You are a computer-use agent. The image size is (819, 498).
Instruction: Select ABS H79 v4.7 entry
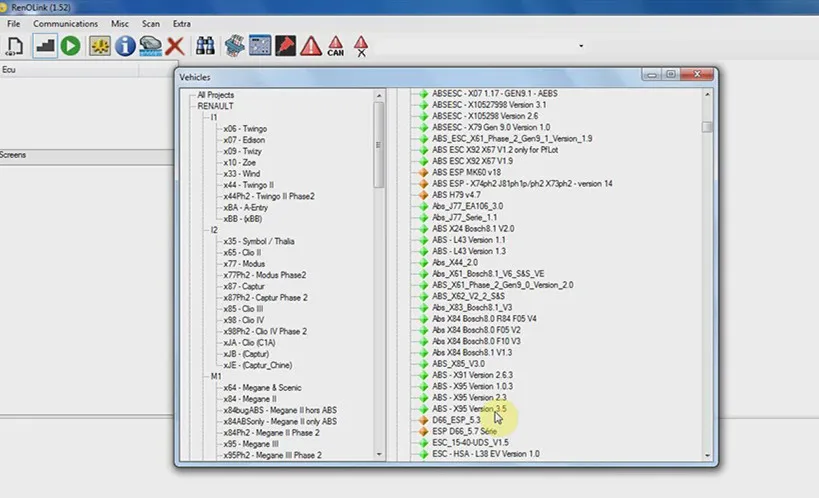[x=456, y=194]
